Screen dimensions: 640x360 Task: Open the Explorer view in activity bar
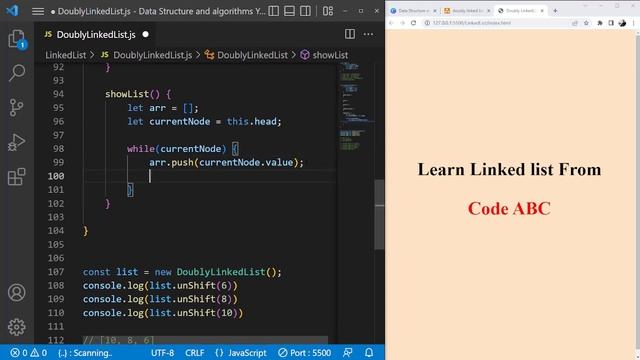click(x=17, y=39)
